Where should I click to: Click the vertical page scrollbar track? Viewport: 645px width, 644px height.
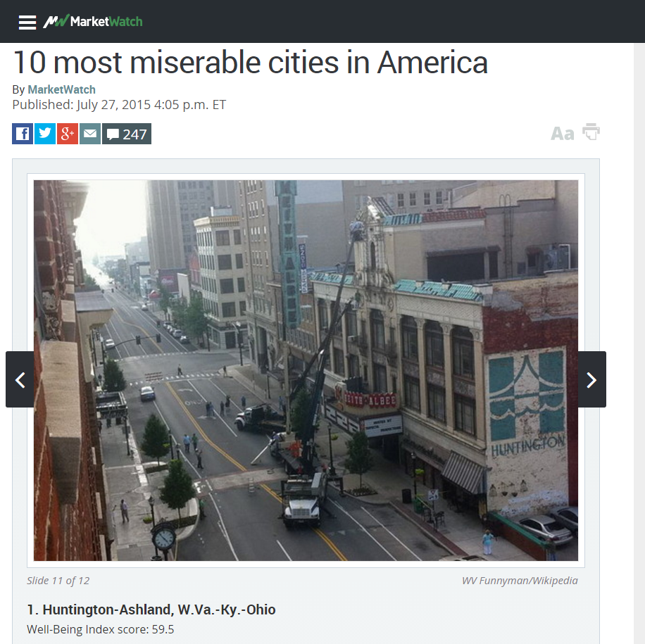639,343
